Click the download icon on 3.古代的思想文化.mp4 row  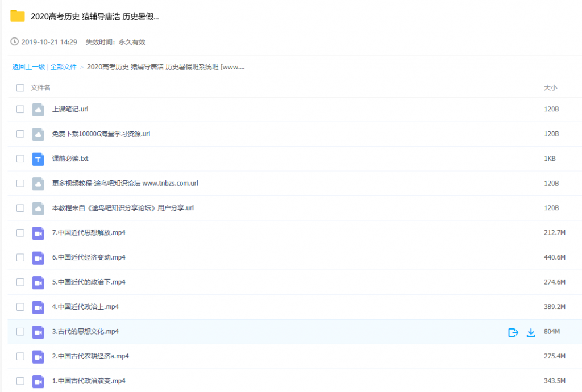pyautogui.click(x=531, y=332)
